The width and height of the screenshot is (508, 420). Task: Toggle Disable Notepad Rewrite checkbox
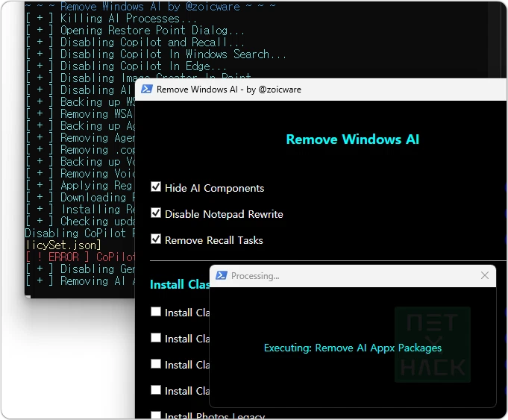[x=156, y=213]
